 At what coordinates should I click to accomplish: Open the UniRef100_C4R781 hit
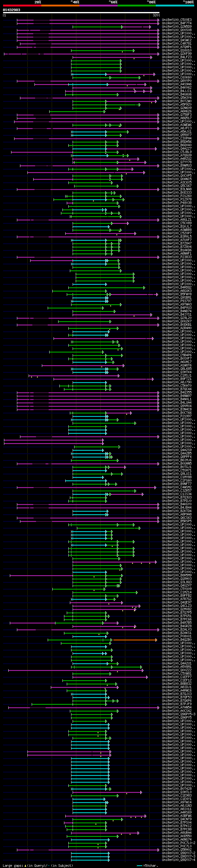click(177, 43)
